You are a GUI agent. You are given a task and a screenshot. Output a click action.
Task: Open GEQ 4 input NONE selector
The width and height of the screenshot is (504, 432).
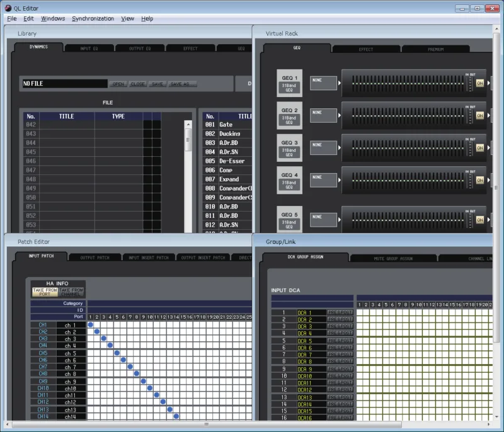coord(323,180)
